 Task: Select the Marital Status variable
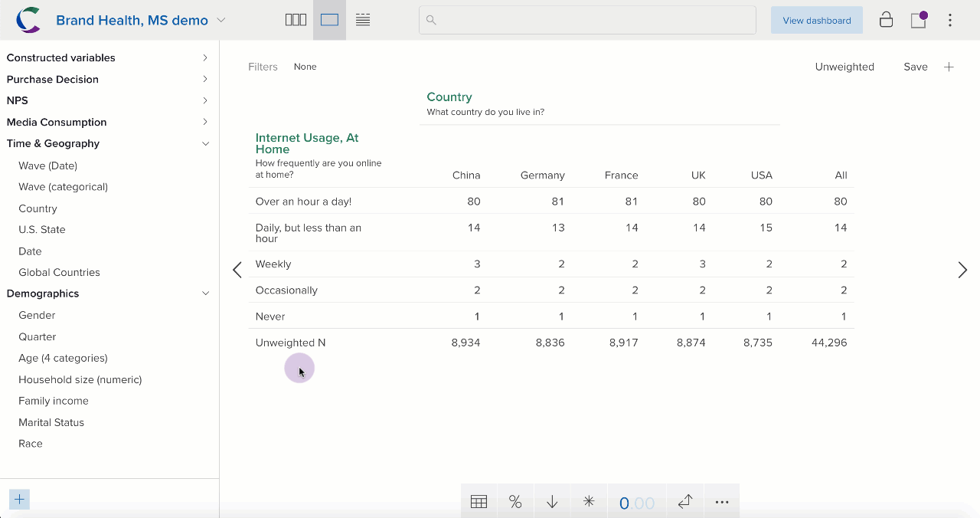[51, 422]
